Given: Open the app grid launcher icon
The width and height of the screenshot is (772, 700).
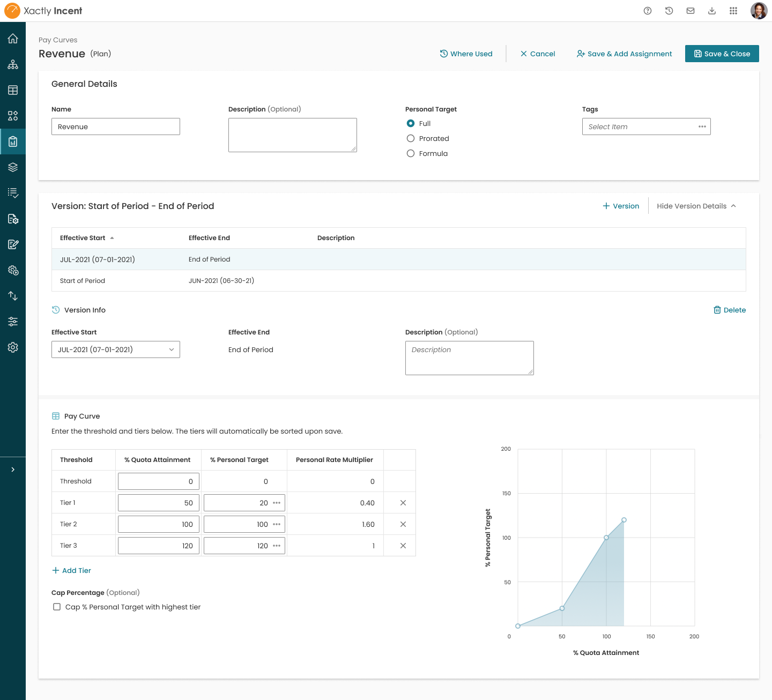Looking at the screenshot, I should pyautogui.click(x=733, y=11).
